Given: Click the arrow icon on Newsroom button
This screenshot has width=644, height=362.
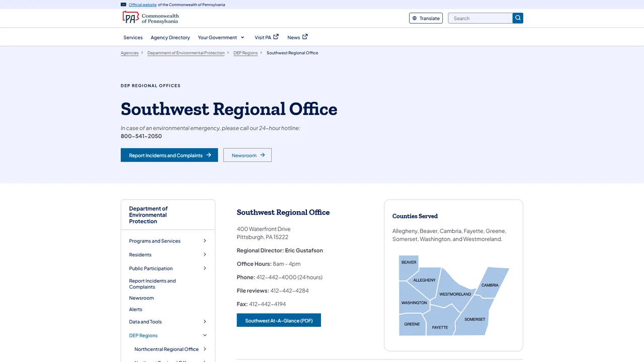Looking at the screenshot, I should (262, 155).
